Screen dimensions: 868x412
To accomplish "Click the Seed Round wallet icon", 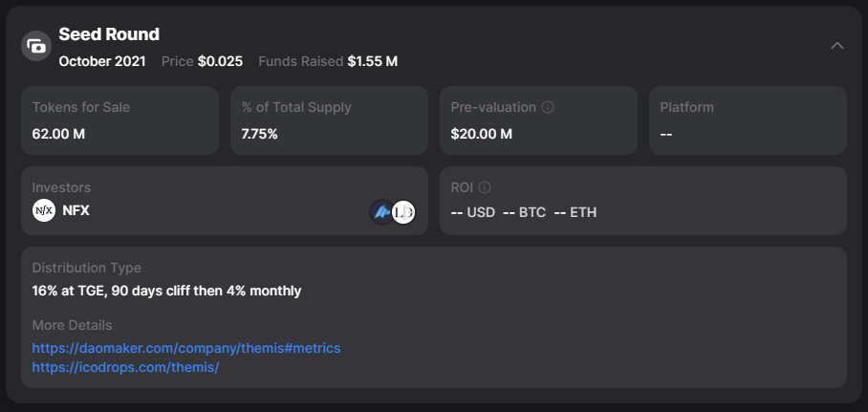I will pyautogui.click(x=36, y=46).
